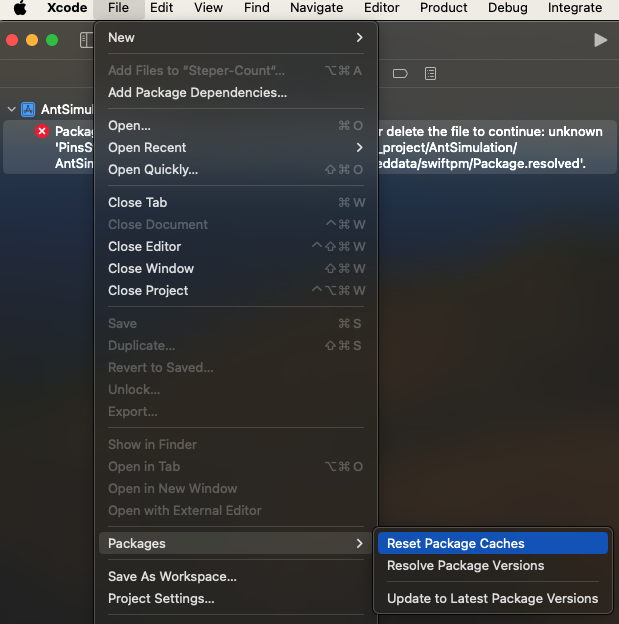Open the Navigate menu
The image size is (619, 624).
click(x=316, y=8)
